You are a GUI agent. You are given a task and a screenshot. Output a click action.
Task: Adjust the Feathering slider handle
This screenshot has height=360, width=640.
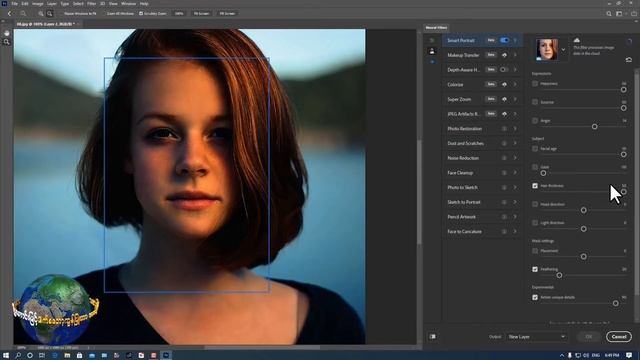click(x=559, y=276)
